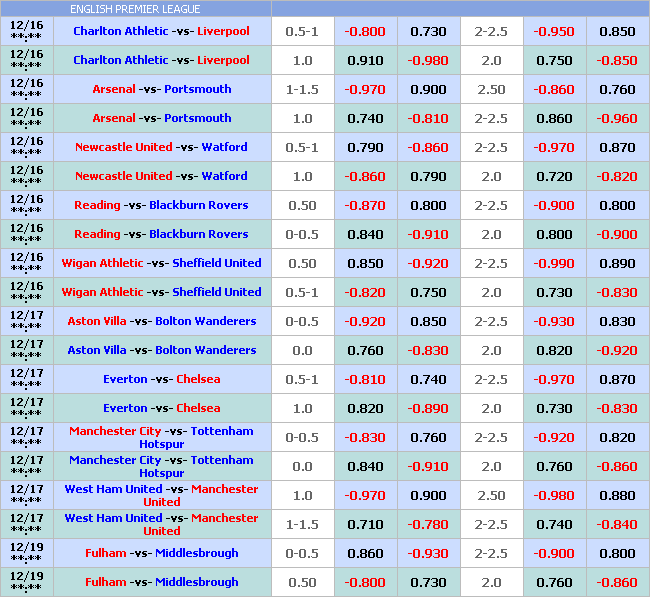650x597 pixels.
Task: Select the Reading vs Blackburn Rovers 0-0.5 row
Action: tap(161, 234)
